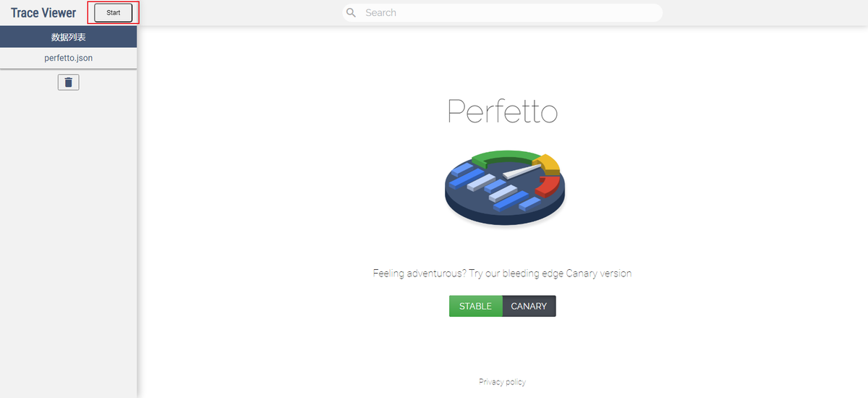This screenshot has width=868, height=398.
Task: Click the Trace Viewer title
Action: pos(43,12)
